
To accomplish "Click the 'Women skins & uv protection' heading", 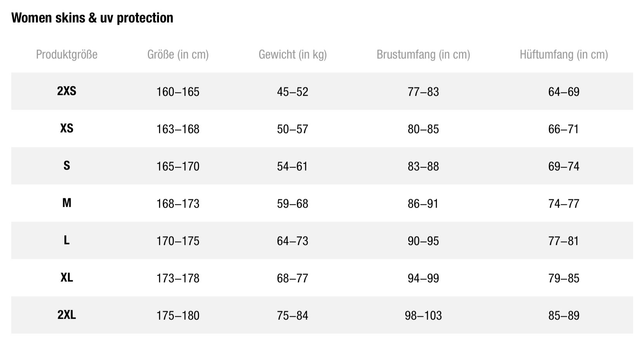I will point(92,18).
